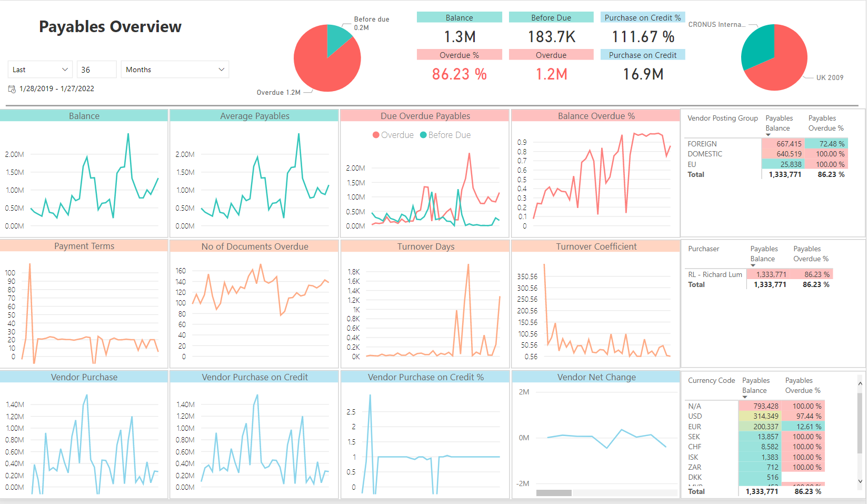This screenshot has width=868, height=504.
Task: Click the teal CRONUS International pie slice
Action: (757, 46)
